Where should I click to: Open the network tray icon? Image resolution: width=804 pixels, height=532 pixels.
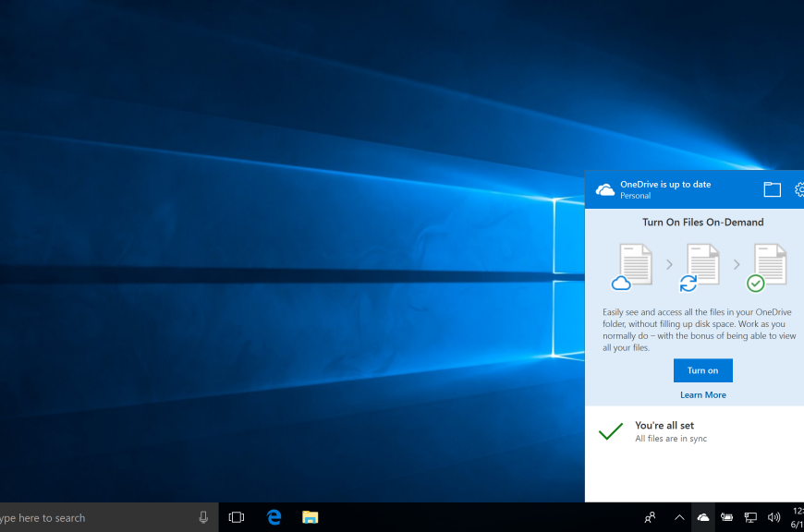[x=750, y=517]
